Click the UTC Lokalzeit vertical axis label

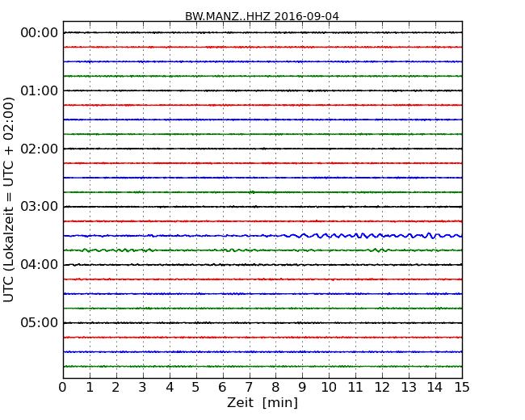click(x=9, y=200)
